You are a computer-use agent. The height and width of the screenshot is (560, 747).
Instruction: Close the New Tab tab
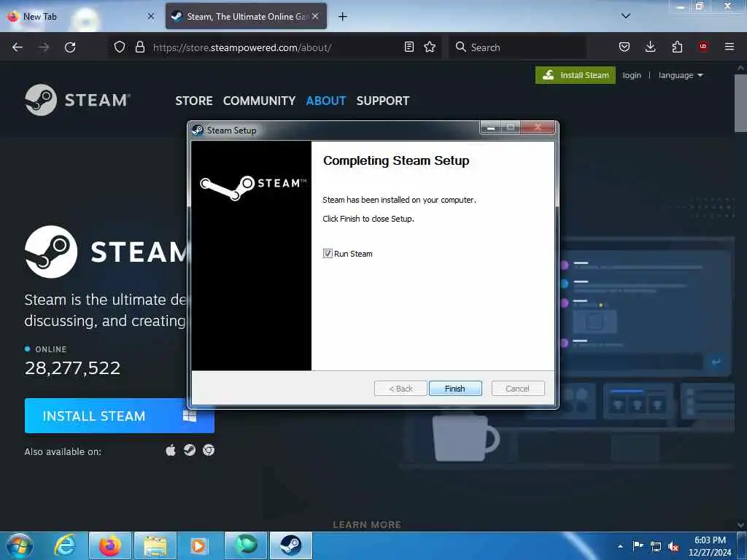[151, 16]
